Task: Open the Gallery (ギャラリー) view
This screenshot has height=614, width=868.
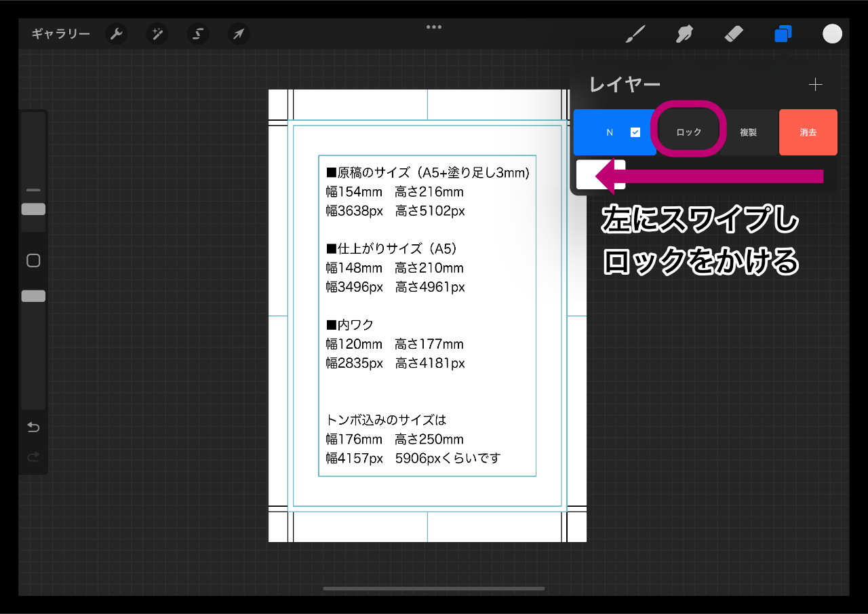Action: coord(61,34)
